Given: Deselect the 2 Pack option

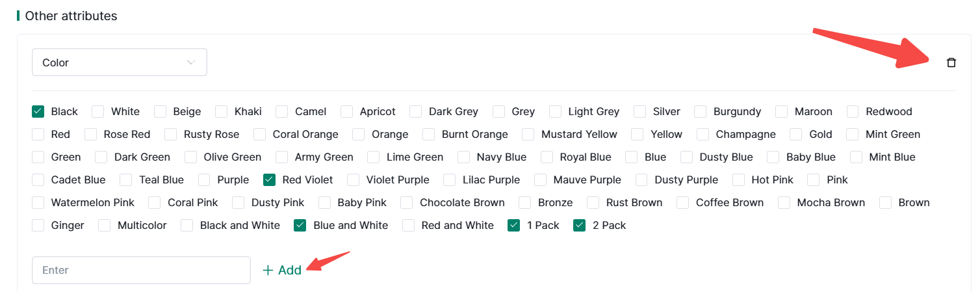Looking at the screenshot, I should (x=580, y=225).
